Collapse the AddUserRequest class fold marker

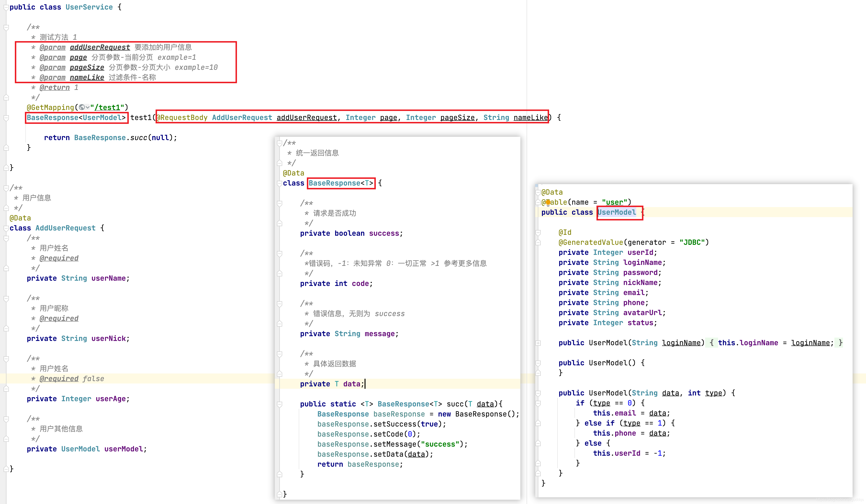point(6,228)
